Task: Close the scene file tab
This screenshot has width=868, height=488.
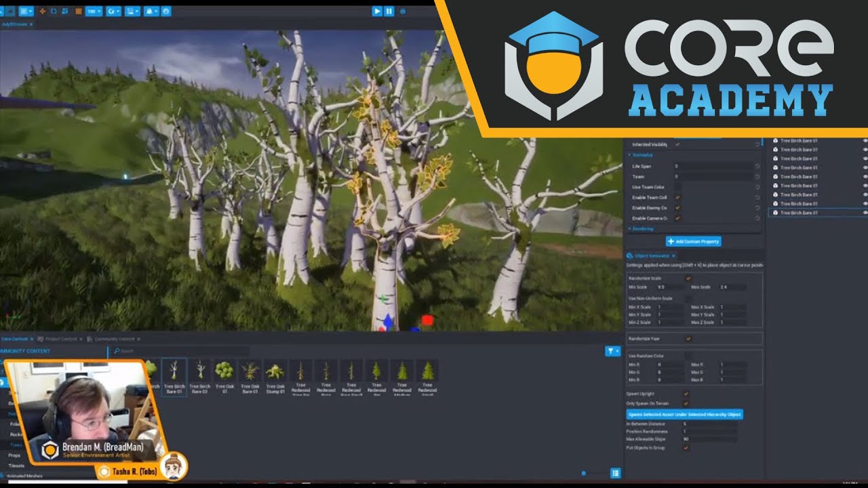Action: click(31, 24)
